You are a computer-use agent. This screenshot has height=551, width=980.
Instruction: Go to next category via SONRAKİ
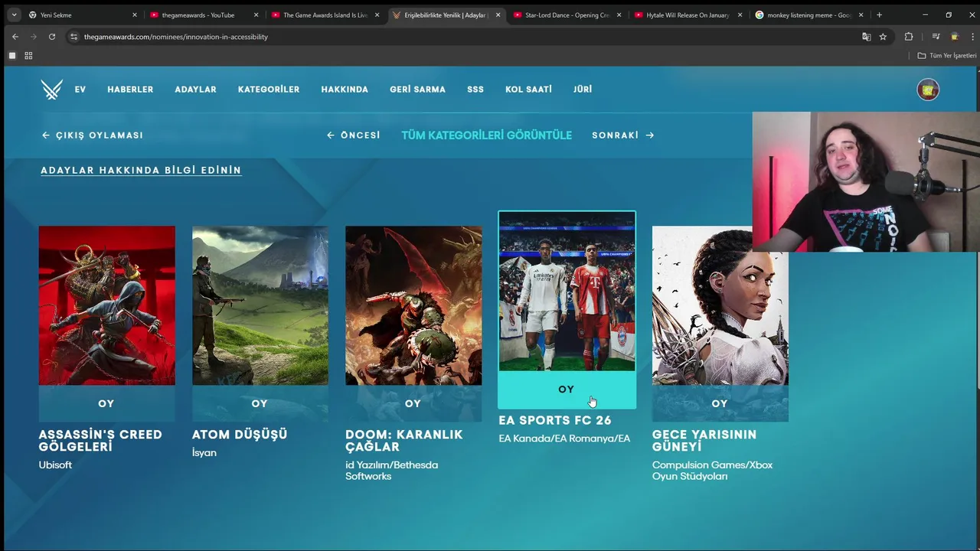[x=623, y=135]
